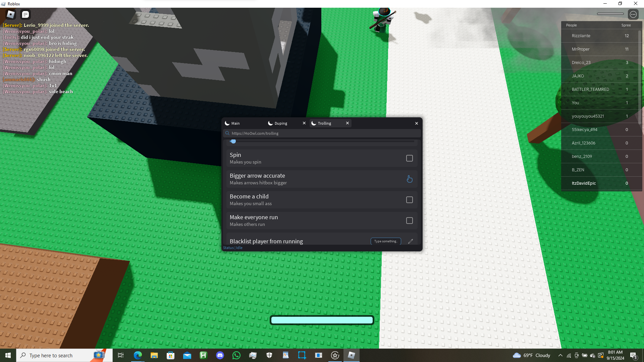Open the green H app on taskbar
Screen dimensions: 644x362
click(203, 355)
